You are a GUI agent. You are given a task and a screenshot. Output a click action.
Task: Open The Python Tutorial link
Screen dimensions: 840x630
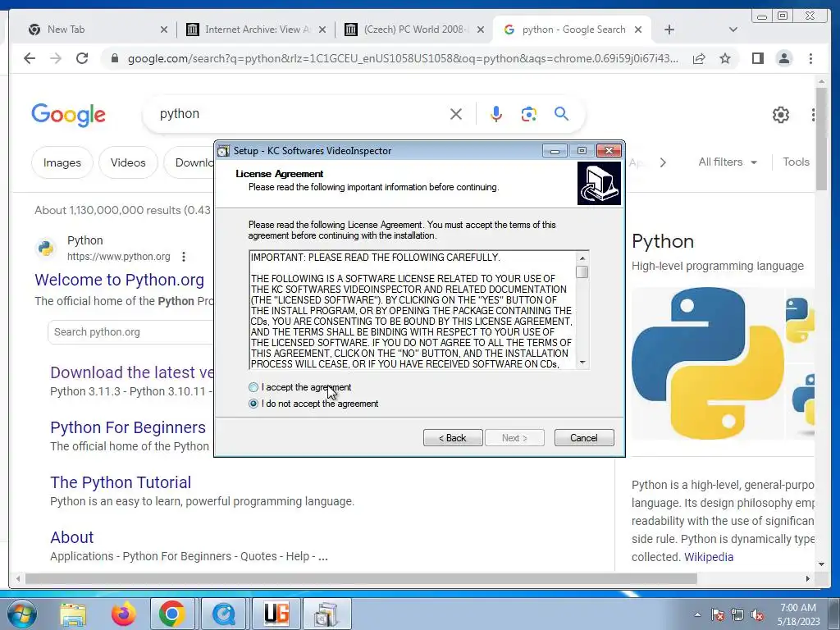pos(121,482)
